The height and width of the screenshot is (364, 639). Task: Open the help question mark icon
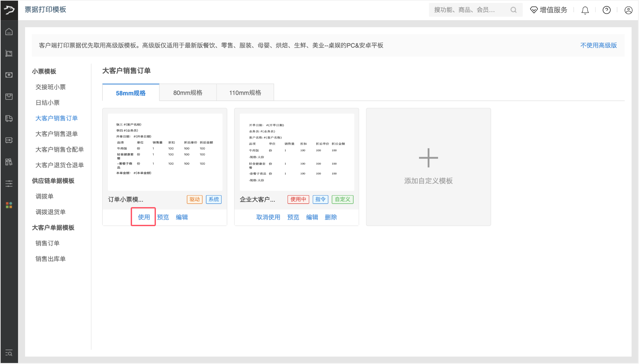606,10
